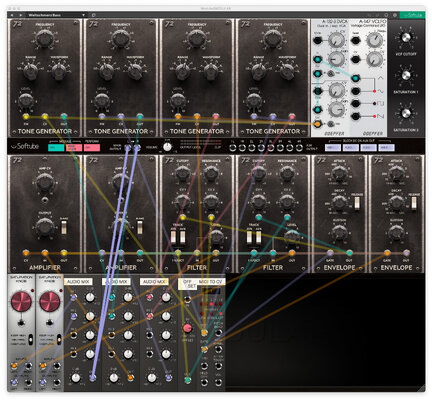Click the second Tone Generator CV jack
432x400 pixels.
pos(121,117)
